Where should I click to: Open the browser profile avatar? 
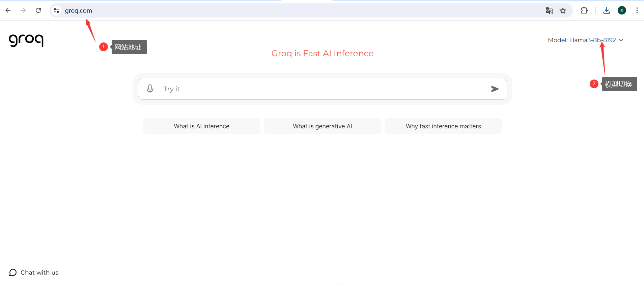click(622, 10)
